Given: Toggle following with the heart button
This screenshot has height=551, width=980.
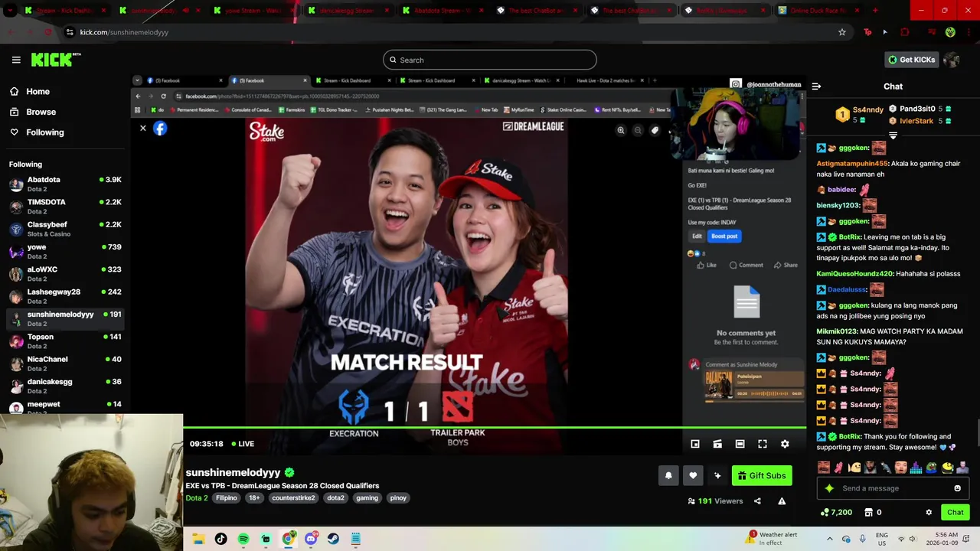Looking at the screenshot, I should click(693, 475).
